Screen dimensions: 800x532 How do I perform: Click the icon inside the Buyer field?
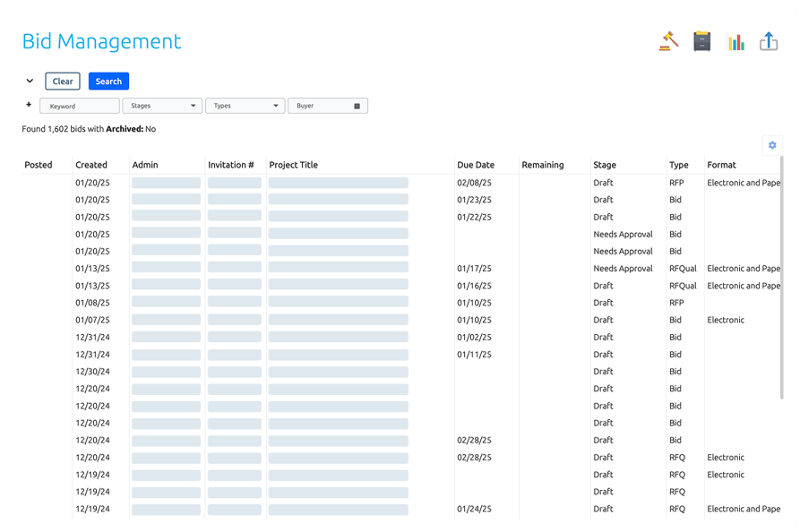click(x=357, y=106)
